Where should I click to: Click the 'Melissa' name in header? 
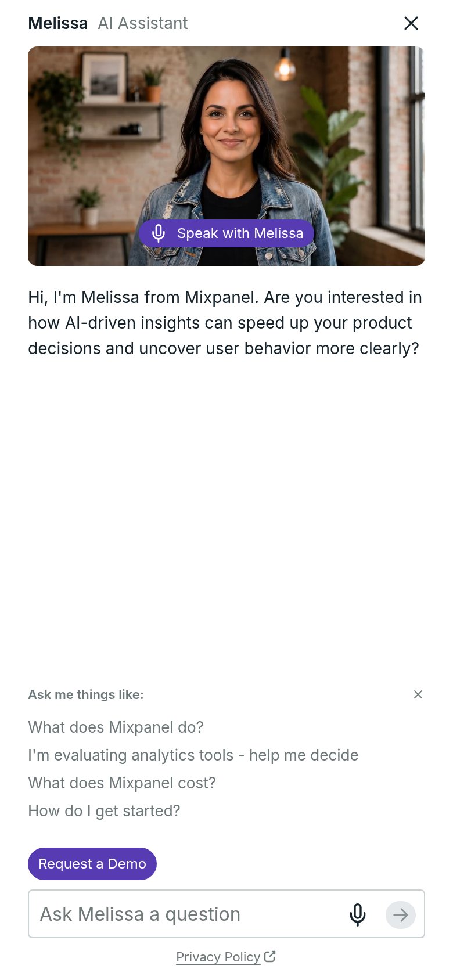[58, 23]
